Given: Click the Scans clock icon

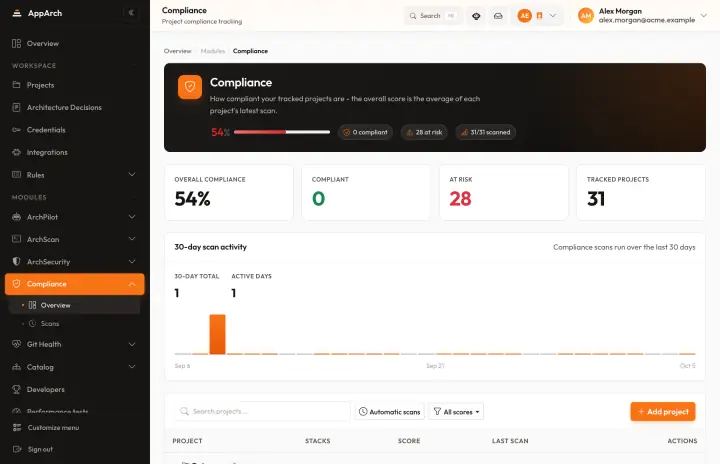Looking at the screenshot, I should coord(32,323).
